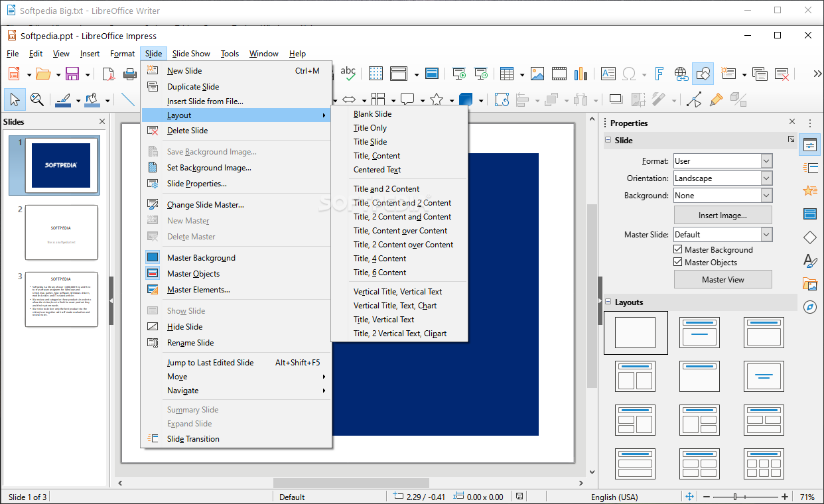Click the Rotate tool icon
The image size is (824, 504).
pos(502,99)
